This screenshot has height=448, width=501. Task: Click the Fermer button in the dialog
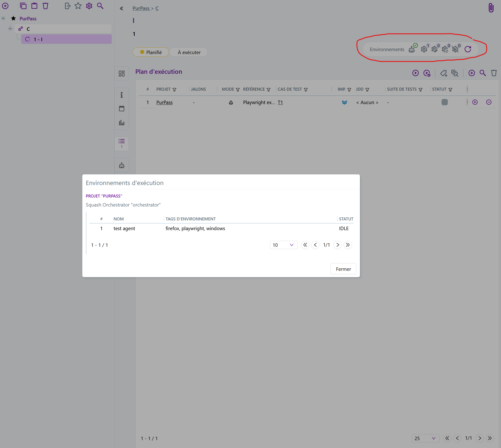coord(343,269)
